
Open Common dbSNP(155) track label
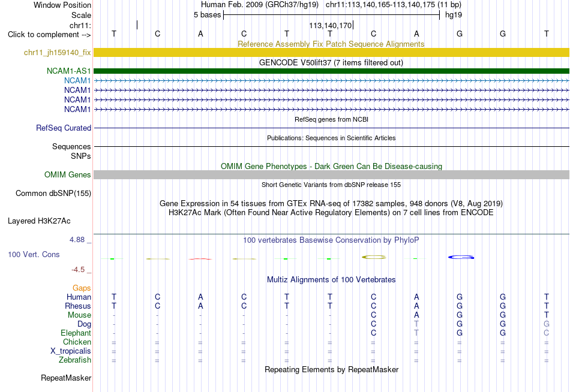[x=53, y=193]
